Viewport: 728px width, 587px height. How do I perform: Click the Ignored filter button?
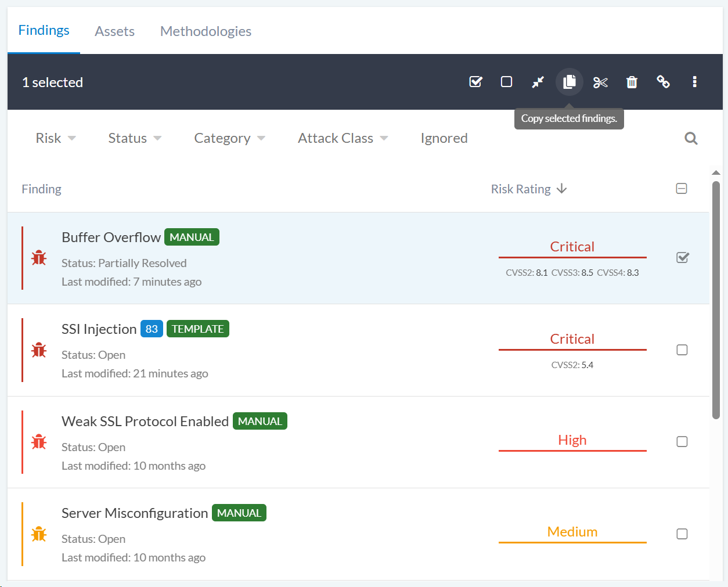[x=444, y=138]
